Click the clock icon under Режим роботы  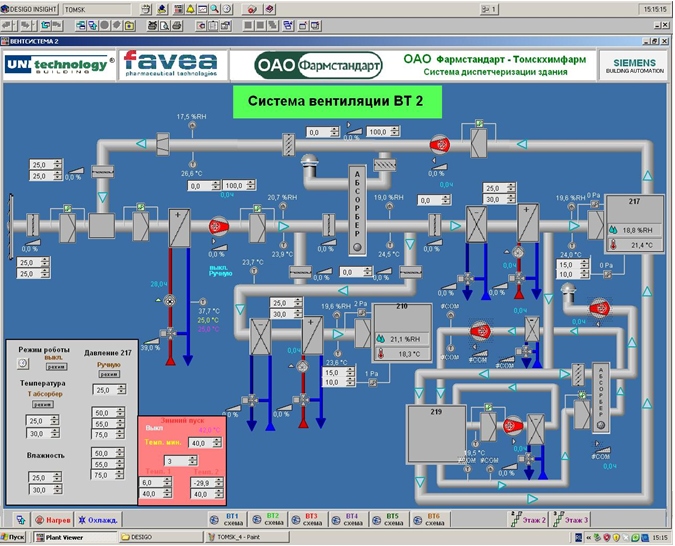pos(23,363)
